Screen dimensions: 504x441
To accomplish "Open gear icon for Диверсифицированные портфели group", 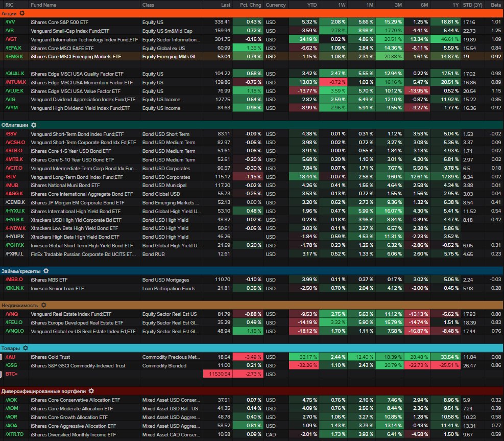I will [91, 391].
